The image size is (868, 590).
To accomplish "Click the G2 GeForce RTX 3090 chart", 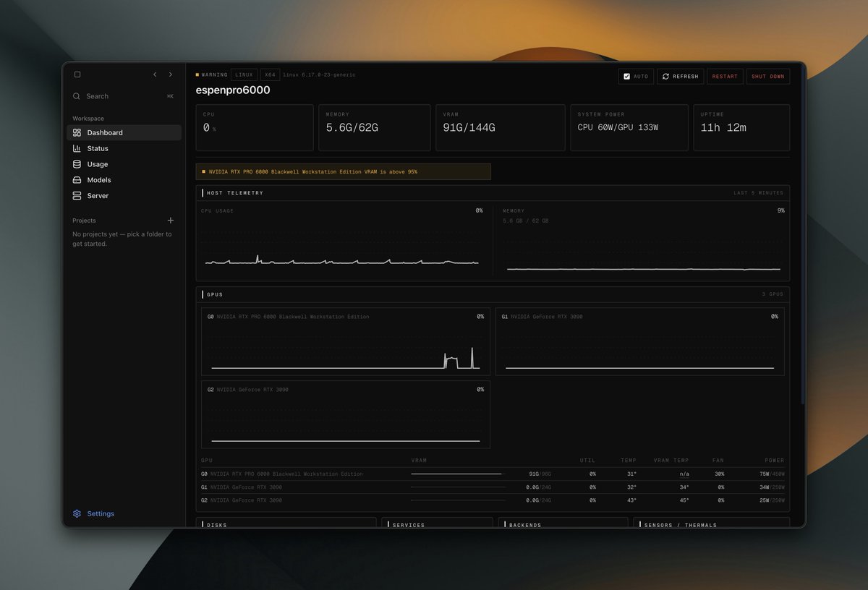I will 346,414.
